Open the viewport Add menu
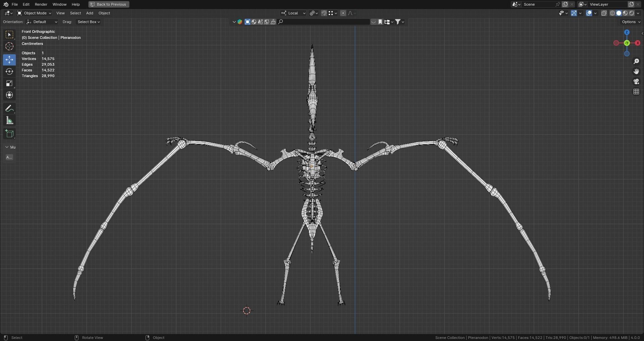644x341 pixels. (x=90, y=13)
